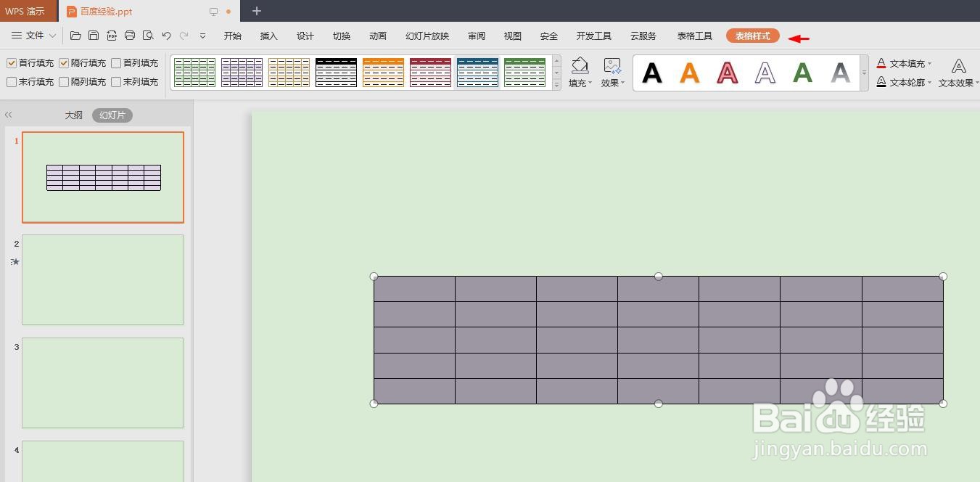Apply the green table style swatch
This screenshot has width=980, height=482.
pyautogui.click(x=194, y=73)
